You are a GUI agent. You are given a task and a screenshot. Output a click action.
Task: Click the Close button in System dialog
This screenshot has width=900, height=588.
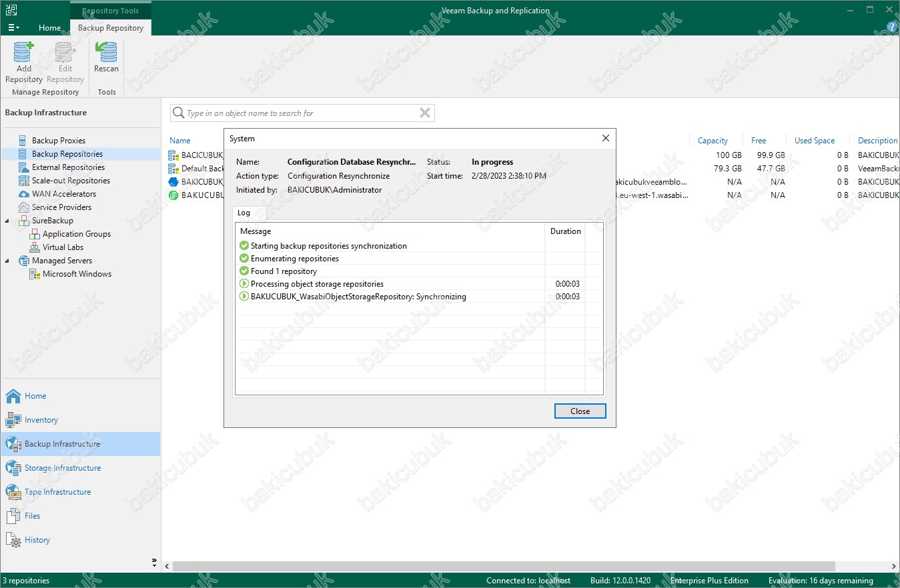pos(580,411)
